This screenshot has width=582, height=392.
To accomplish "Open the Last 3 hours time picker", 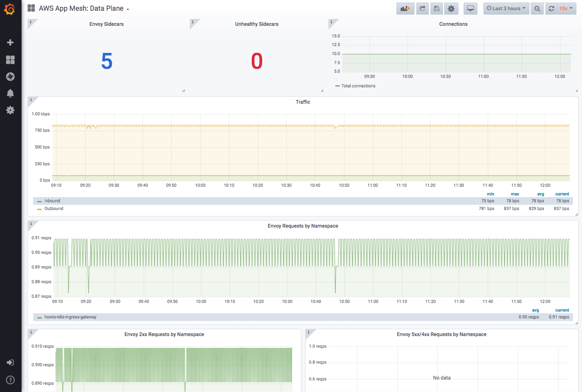I will tap(506, 9).
